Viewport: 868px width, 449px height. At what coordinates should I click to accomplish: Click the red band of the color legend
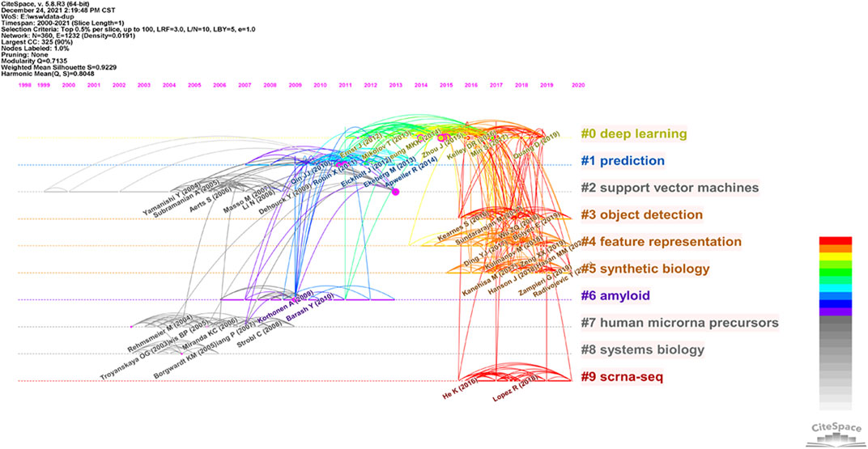pos(836,240)
